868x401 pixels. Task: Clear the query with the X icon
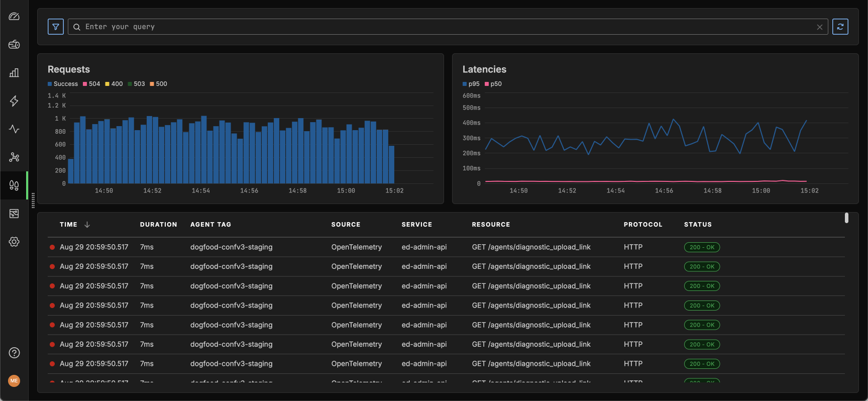click(x=819, y=27)
